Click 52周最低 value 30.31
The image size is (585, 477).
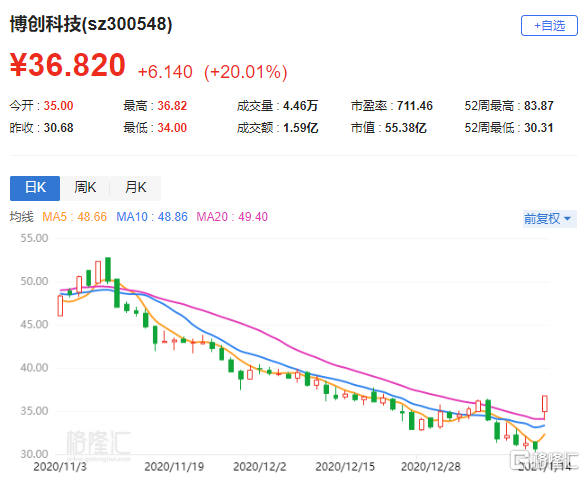click(x=539, y=128)
